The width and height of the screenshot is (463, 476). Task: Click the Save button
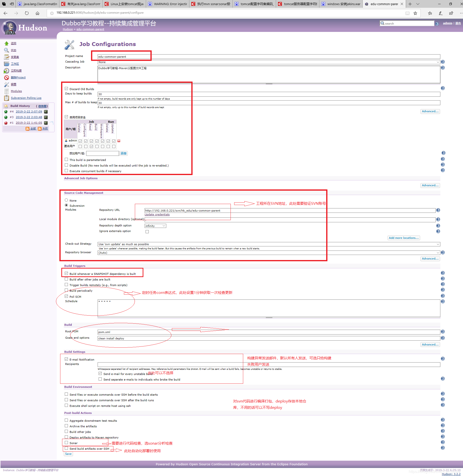coord(68,454)
